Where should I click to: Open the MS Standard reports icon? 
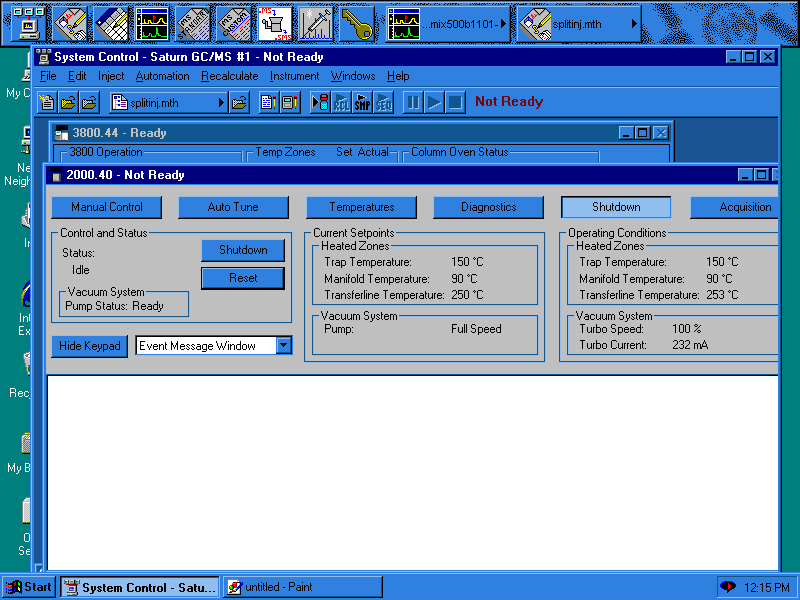click(x=193, y=23)
